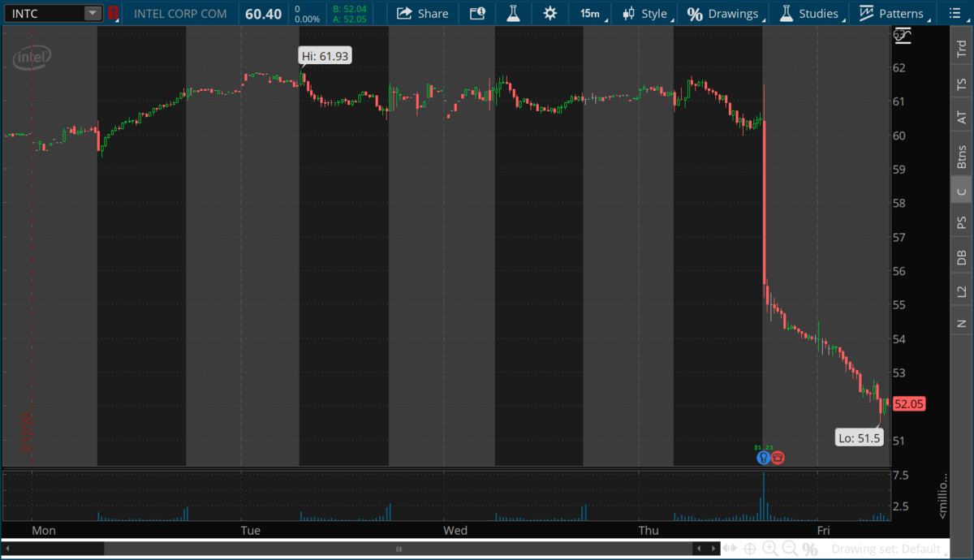Screen dimensions: 974x560
Task: Click the Lo: 51.5 price bubble
Action: click(860, 438)
